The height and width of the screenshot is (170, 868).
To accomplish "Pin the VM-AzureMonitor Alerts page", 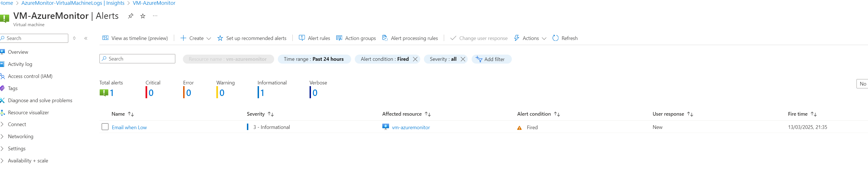I will [130, 16].
